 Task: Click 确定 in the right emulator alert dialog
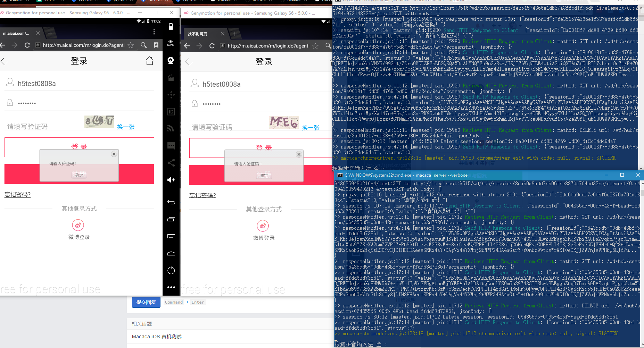[264, 176]
